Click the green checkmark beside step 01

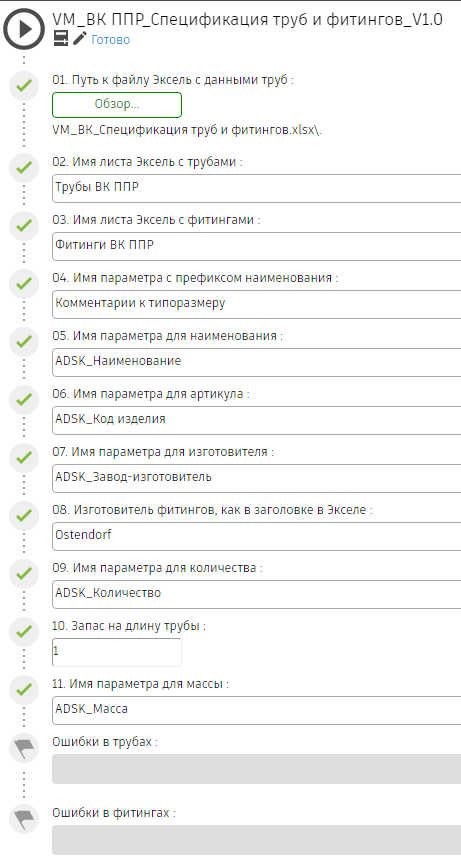[24, 87]
